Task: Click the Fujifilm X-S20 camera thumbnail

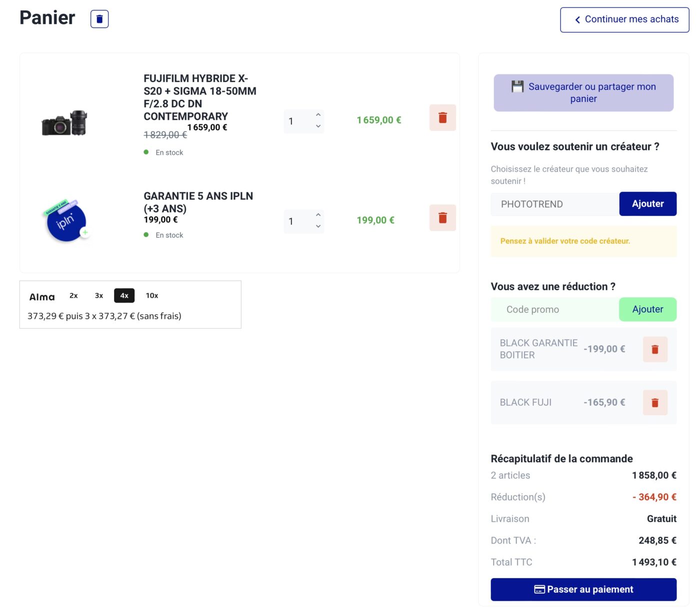Action: [64, 123]
